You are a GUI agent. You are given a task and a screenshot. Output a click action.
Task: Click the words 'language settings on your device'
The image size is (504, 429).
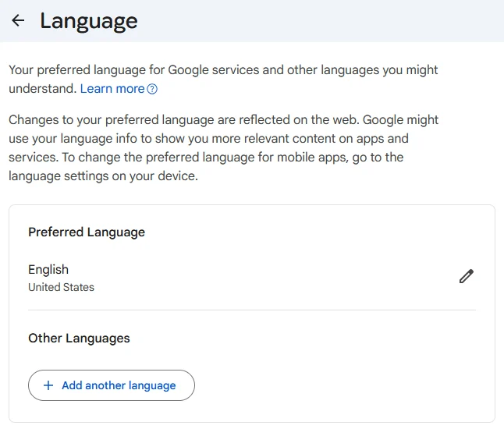103,176
